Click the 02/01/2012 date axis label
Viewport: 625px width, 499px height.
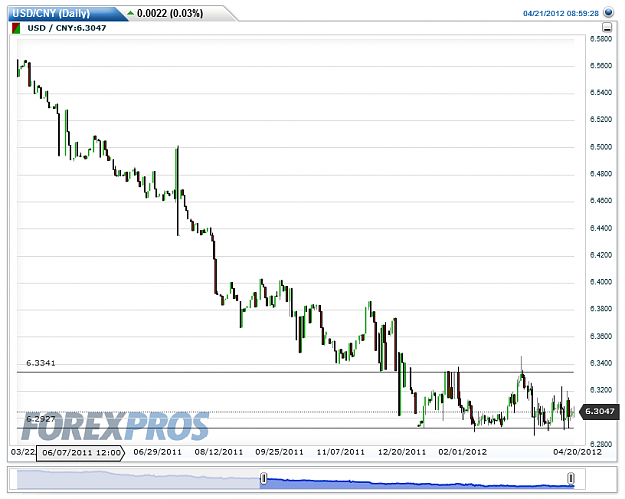[463, 452]
